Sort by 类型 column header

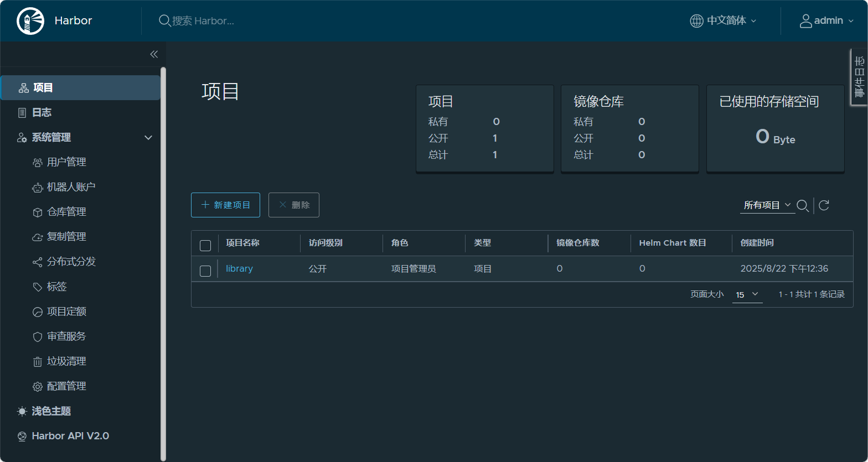pyautogui.click(x=482, y=243)
